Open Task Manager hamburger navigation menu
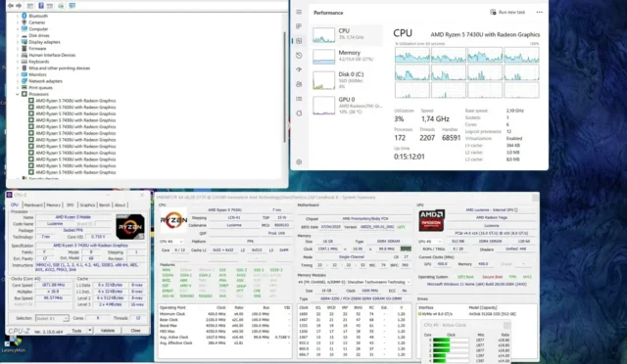The height and width of the screenshot is (364, 627). coord(299,12)
